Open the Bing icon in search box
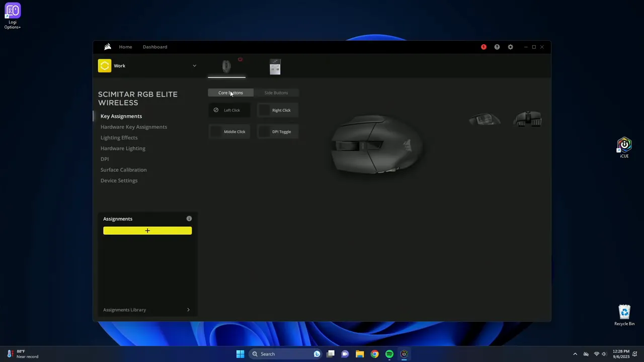This screenshot has height=362, width=644. (316, 354)
